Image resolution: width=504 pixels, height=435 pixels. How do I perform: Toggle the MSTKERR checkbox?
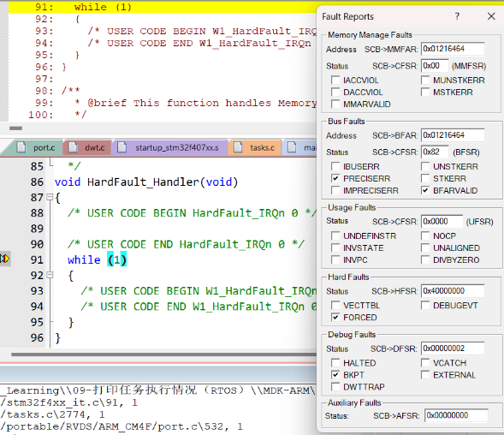(425, 92)
